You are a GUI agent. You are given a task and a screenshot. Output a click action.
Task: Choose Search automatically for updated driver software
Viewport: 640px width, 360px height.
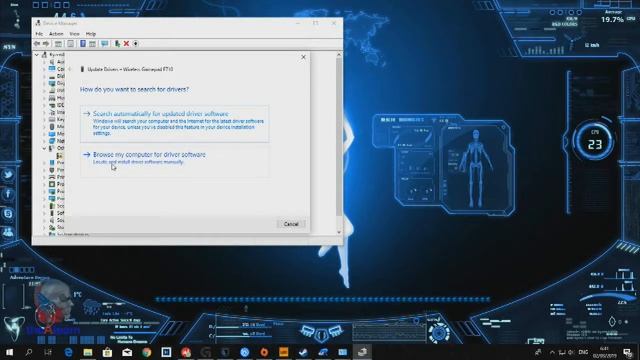(175, 124)
